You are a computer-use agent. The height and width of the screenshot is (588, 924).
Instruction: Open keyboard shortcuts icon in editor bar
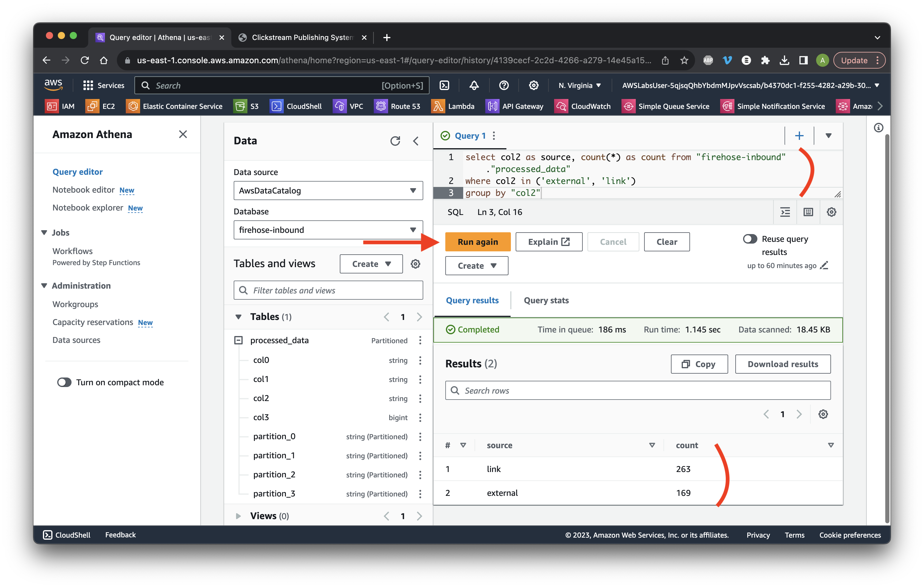click(x=808, y=212)
